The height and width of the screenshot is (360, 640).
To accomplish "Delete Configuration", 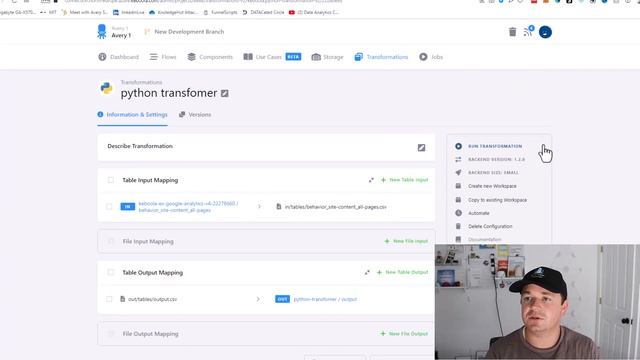I will 490,226.
